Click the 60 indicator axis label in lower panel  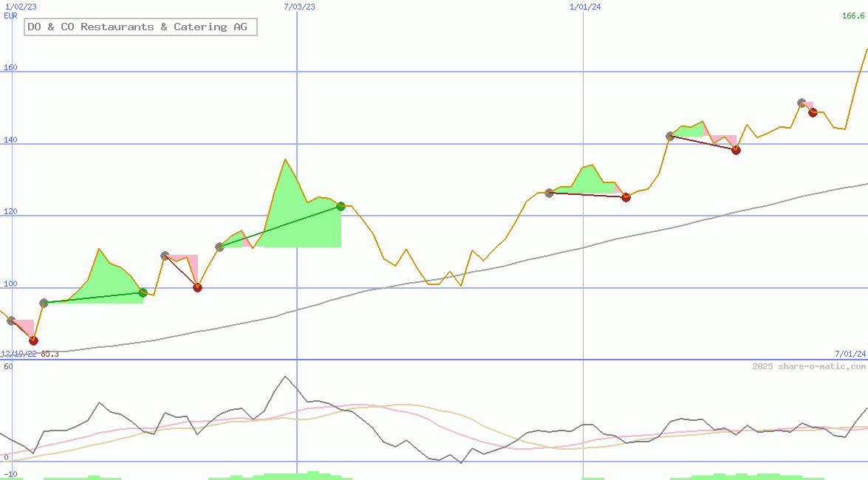(8, 366)
